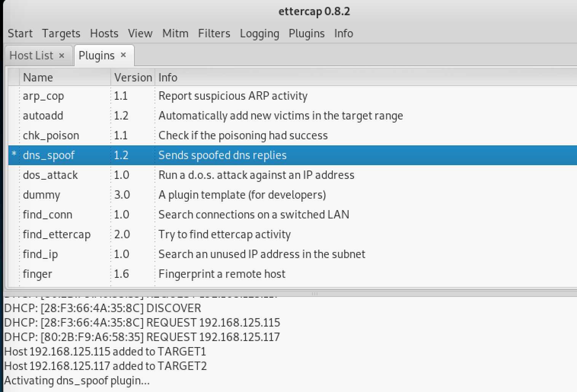
Task: Click 'Host 192.168.125.115 added to TARGET1' line
Action: [105, 352]
